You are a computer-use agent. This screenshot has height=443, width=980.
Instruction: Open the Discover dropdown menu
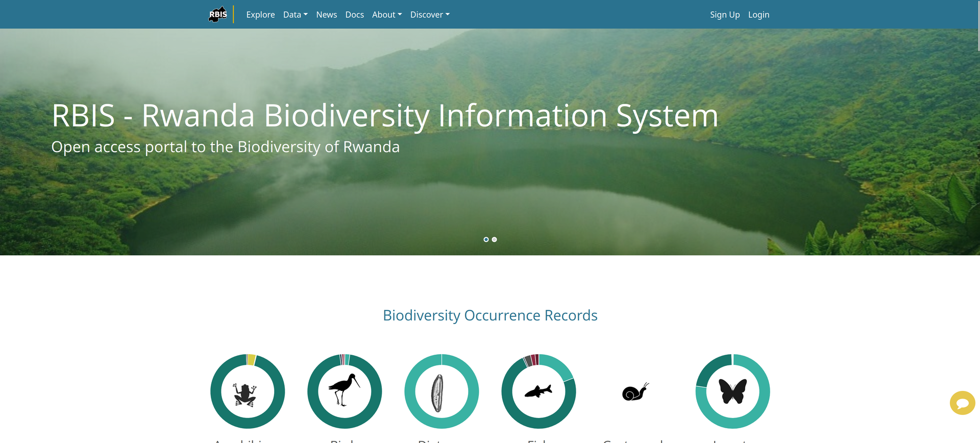click(430, 15)
